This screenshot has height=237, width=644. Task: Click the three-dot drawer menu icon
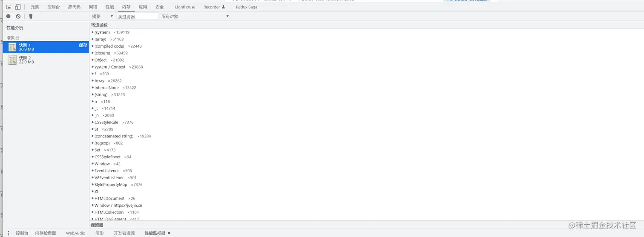[8, 233]
